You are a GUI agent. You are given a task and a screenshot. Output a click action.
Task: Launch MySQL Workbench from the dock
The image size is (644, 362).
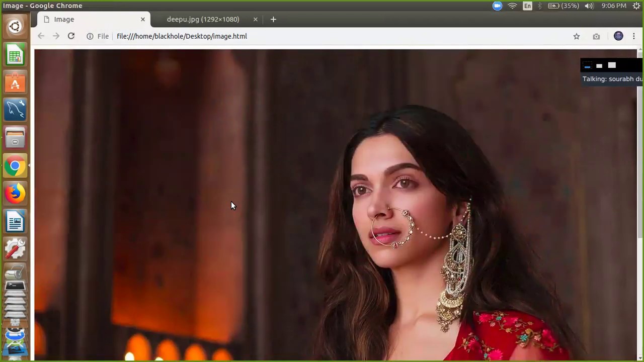point(15,110)
